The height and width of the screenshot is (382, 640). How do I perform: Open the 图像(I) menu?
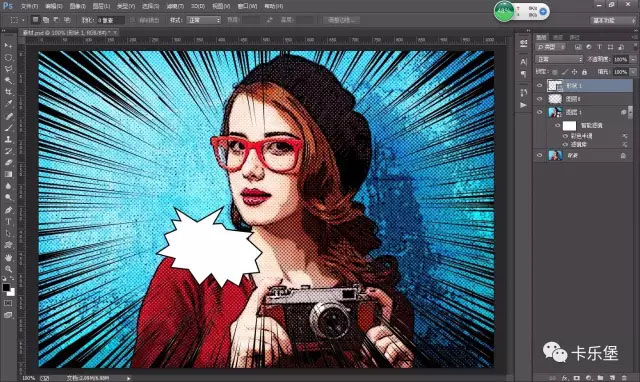pyautogui.click(x=77, y=7)
